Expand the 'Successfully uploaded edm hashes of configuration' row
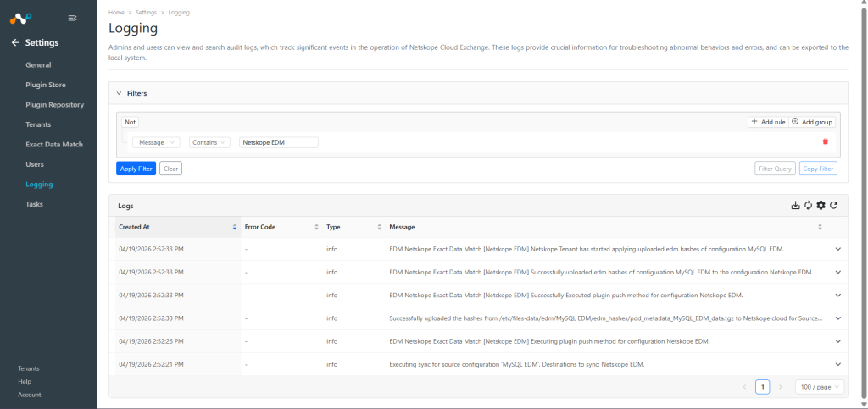Image resolution: width=868 pixels, height=409 pixels. (838, 273)
